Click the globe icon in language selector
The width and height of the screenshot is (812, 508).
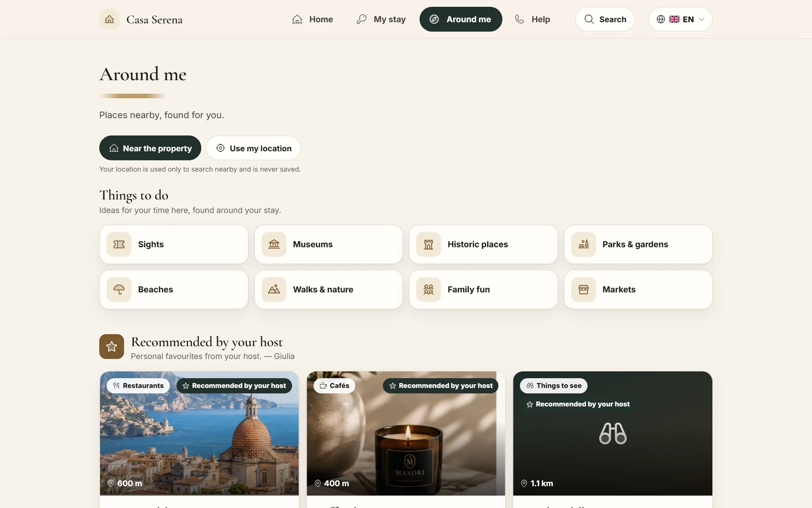coord(661,19)
